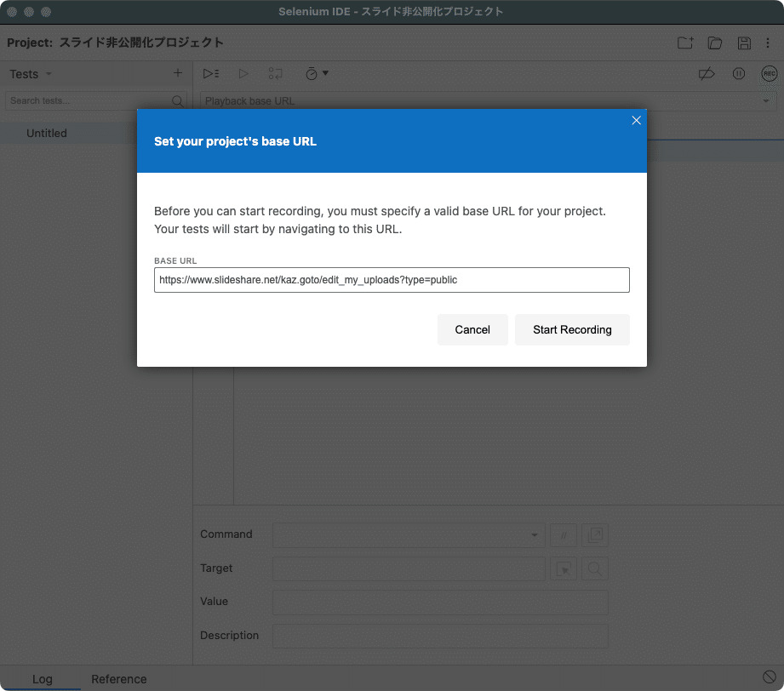Open test execution speed timer
This screenshot has height=691, width=784.
point(317,73)
